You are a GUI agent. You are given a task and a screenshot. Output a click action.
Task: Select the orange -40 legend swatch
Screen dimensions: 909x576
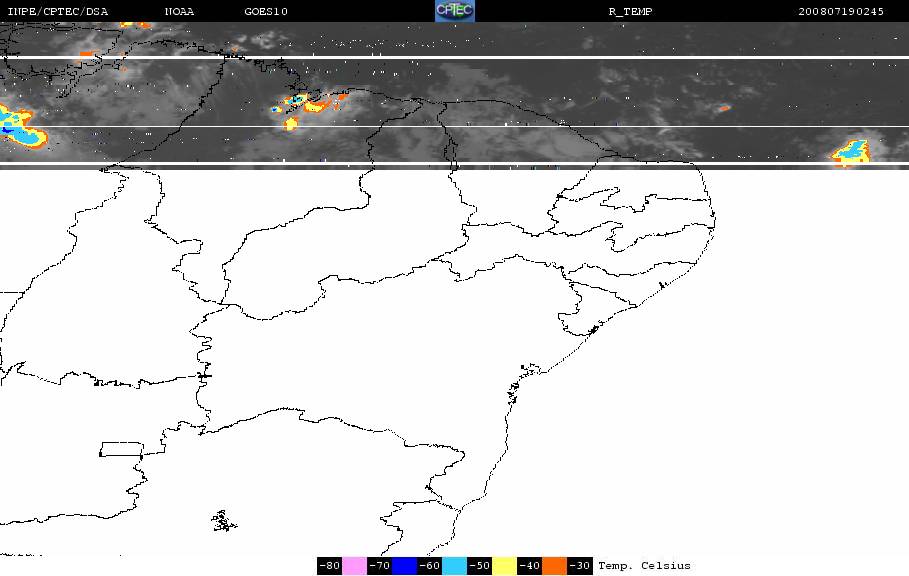[x=554, y=566]
